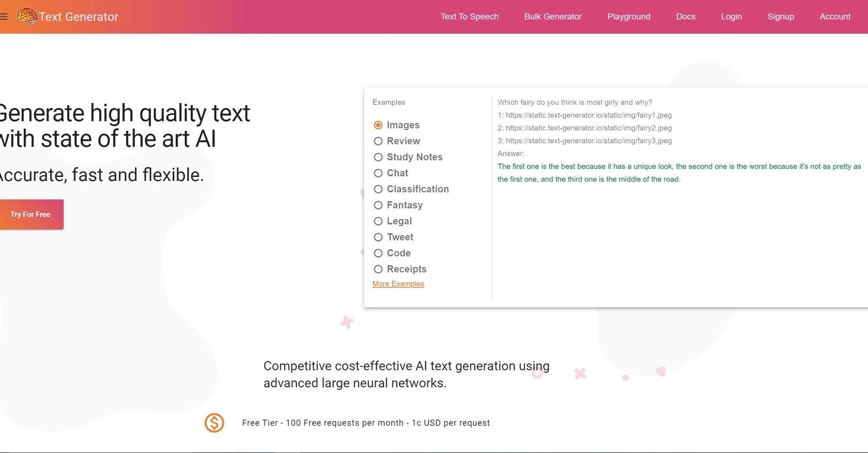
Task: Select the Tweet example radio button
Action: [378, 237]
